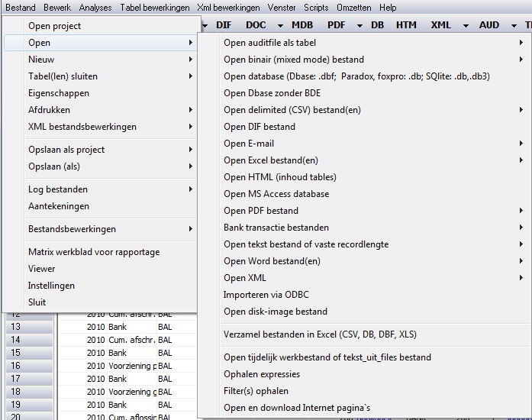Select Open MS Access database
The width and height of the screenshot is (532, 420).
pos(276,194)
